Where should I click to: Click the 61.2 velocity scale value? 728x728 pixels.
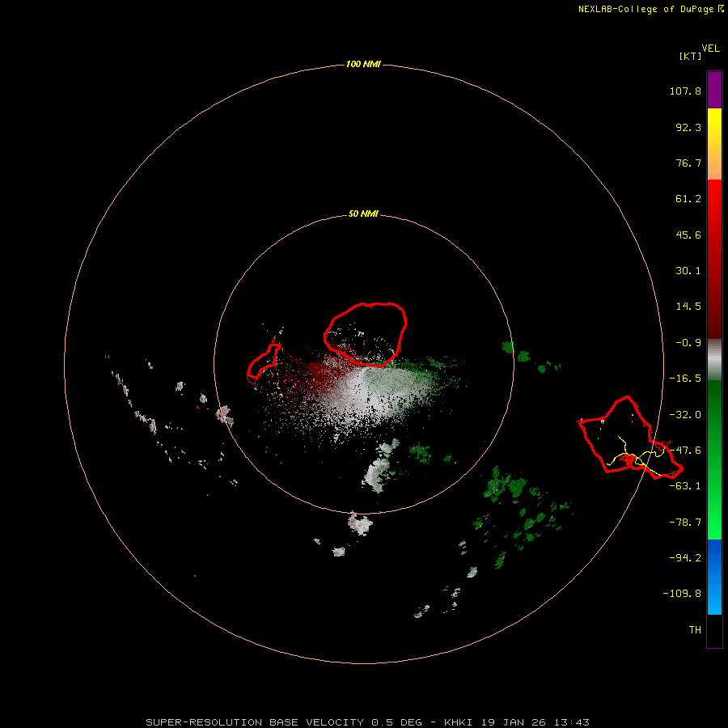pyautogui.click(x=688, y=199)
